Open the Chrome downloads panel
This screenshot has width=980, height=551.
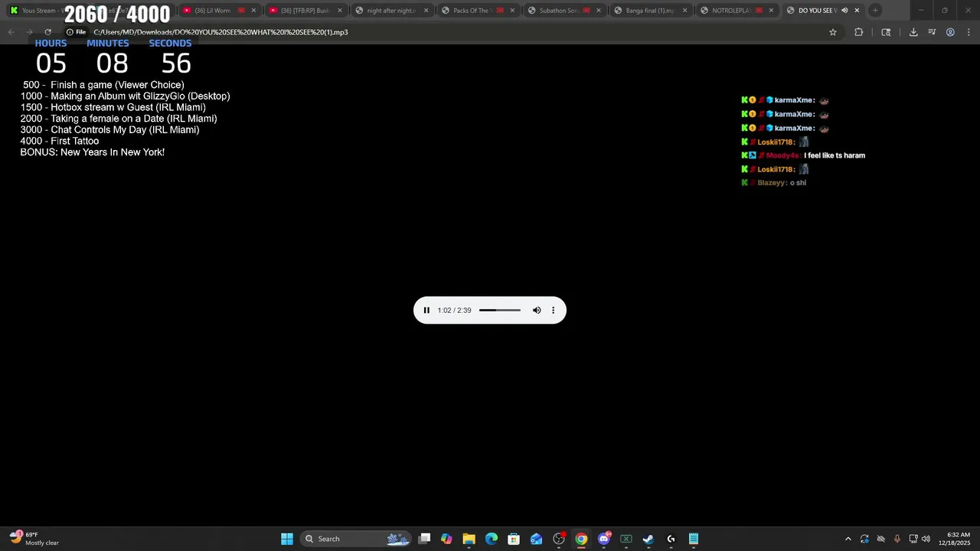[913, 32]
